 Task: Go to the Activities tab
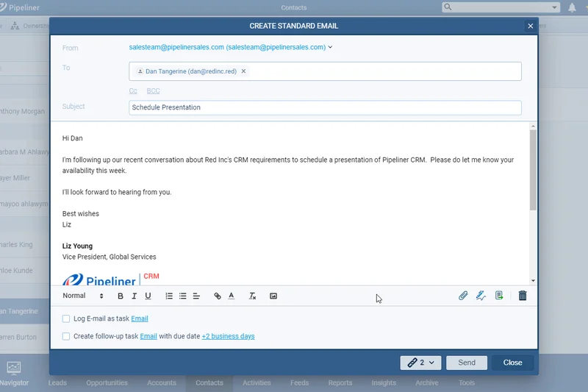(257, 382)
